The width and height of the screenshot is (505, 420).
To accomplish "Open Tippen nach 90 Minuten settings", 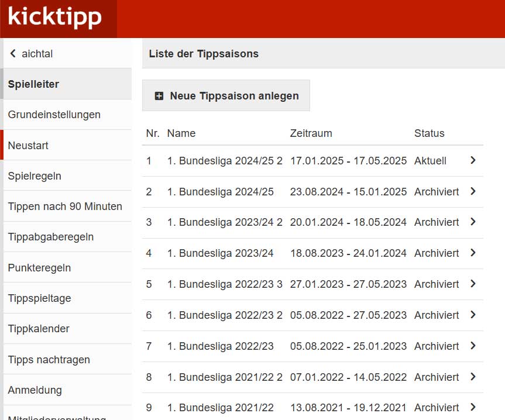I will tap(64, 206).
